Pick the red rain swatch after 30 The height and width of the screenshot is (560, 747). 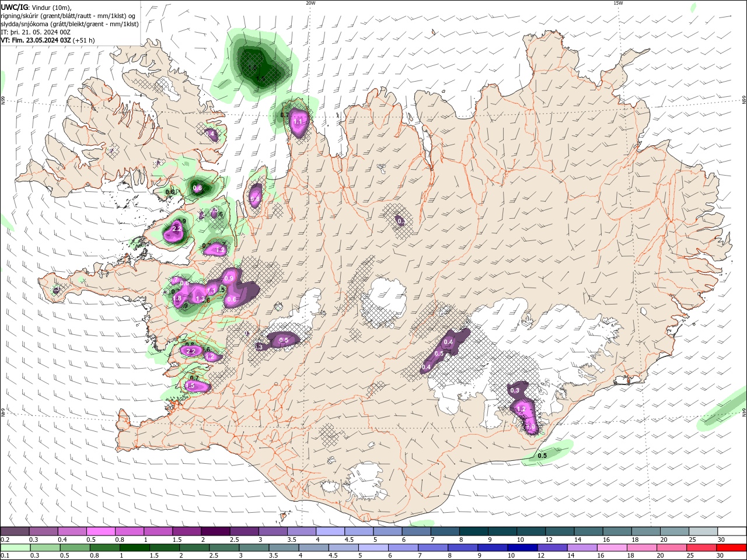tap(732, 548)
